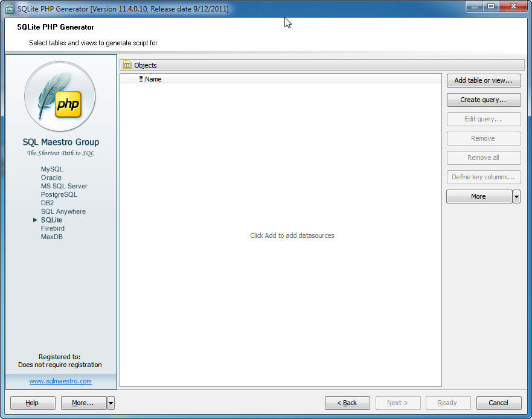The height and width of the screenshot is (419, 532).
Task: Click Firebird in the database sidebar
Action: (53, 228)
